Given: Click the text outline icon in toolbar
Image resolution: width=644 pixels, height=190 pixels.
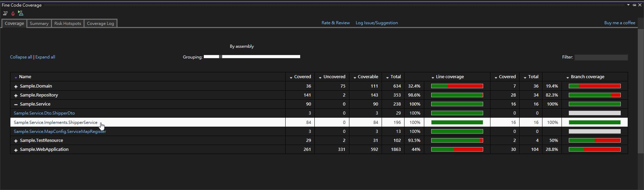Looking at the screenshot, I should 5,13.
